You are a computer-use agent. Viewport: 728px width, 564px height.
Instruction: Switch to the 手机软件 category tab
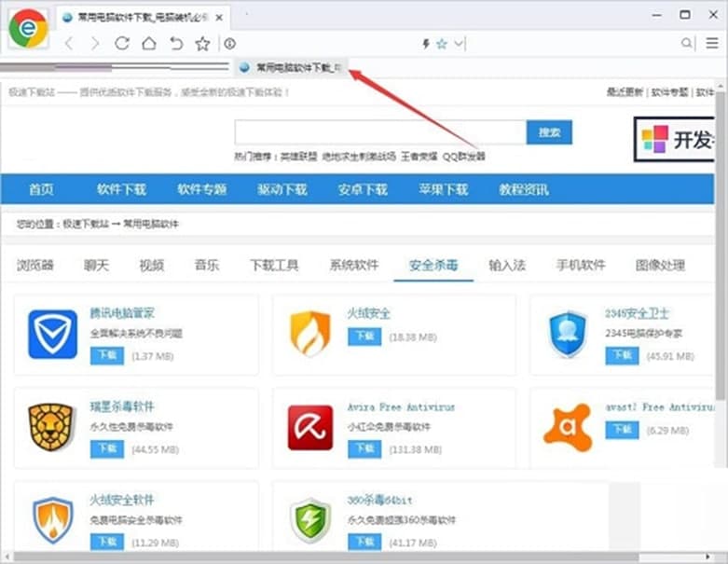[581, 265]
